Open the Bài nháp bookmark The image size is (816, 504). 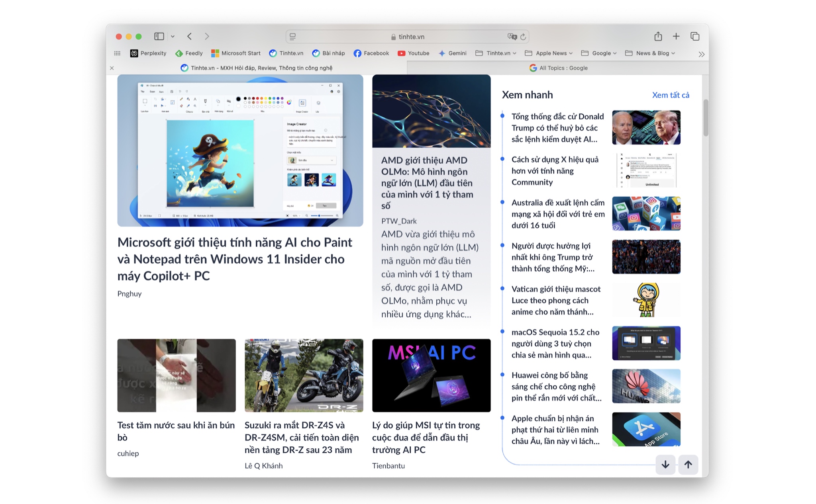coord(329,53)
